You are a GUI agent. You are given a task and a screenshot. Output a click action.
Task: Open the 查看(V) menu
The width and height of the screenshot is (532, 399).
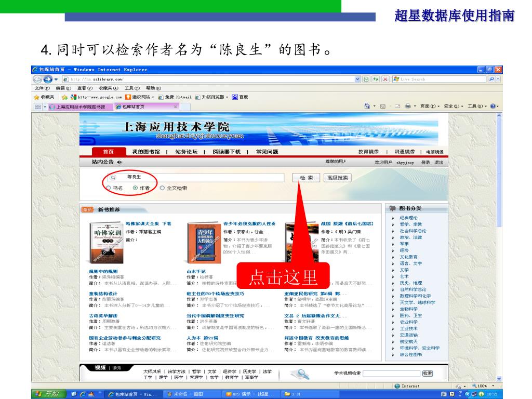[x=85, y=88]
